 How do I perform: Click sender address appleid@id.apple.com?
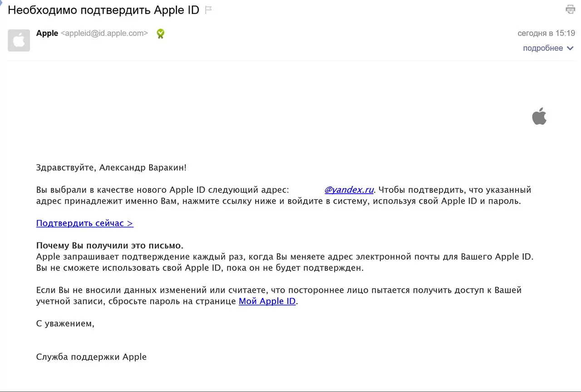click(104, 33)
